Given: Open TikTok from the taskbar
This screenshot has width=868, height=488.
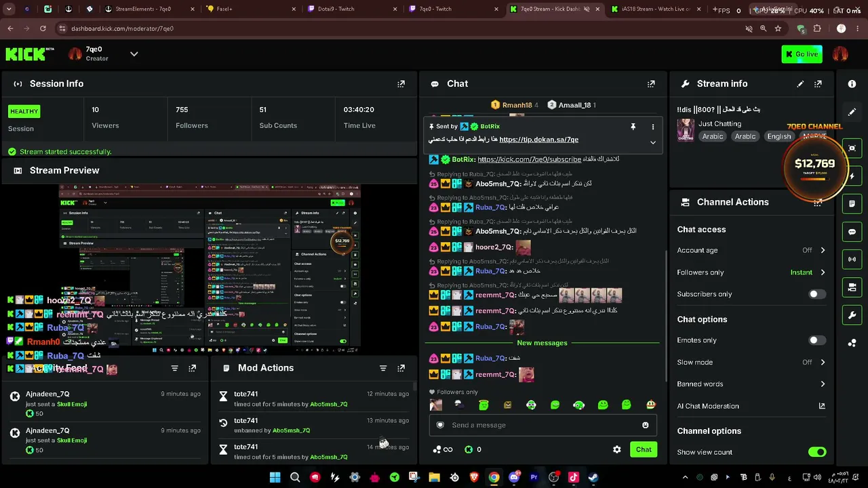Looking at the screenshot, I should click(x=574, y=477).
